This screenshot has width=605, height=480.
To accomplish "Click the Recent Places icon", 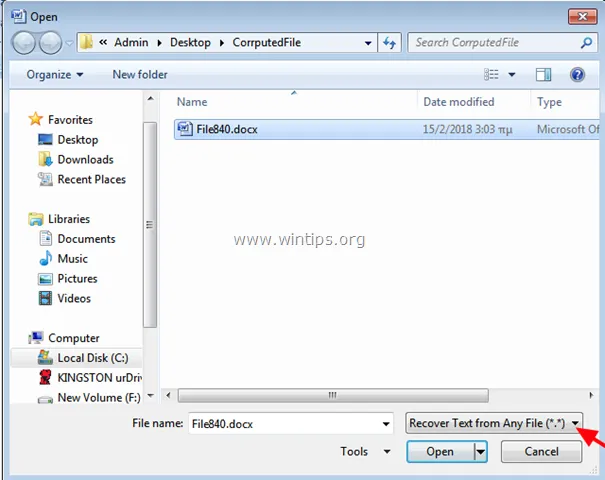I will click(45, 179).
